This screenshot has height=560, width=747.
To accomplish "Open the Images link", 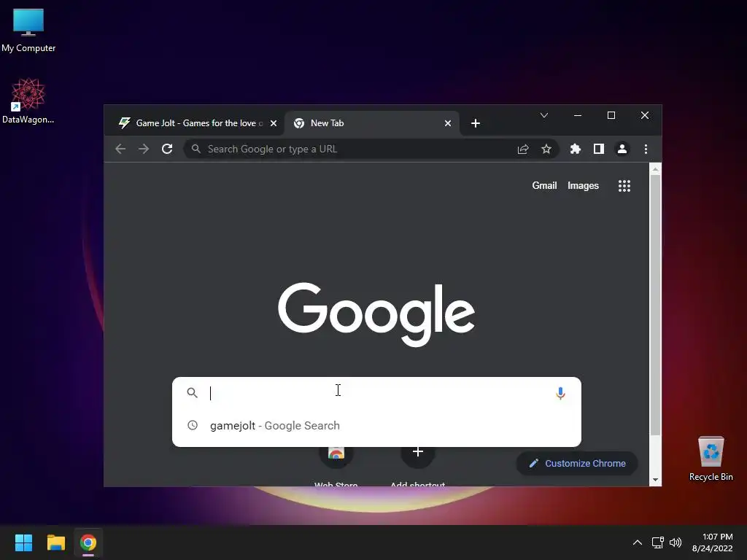I will coord(583,186).
